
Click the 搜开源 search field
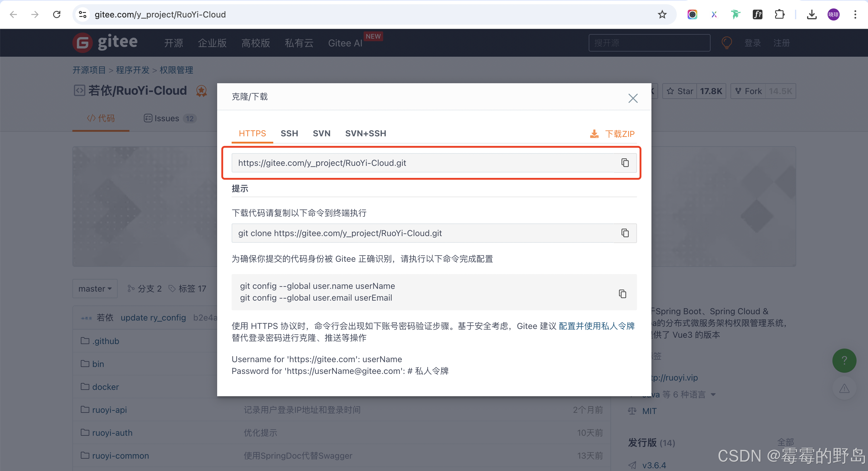[x=649, y=43]
